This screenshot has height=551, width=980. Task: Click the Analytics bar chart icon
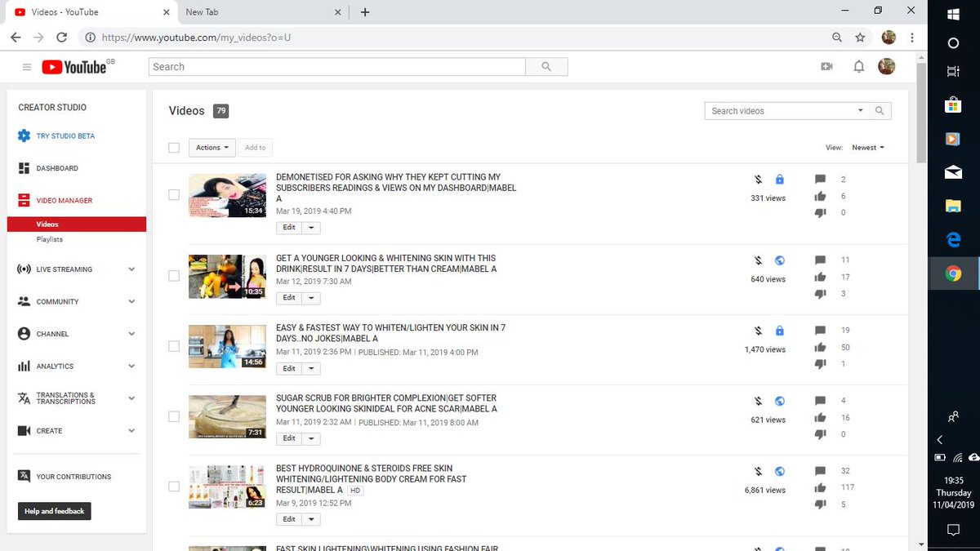pyautogui.click(x=24, y=367)
